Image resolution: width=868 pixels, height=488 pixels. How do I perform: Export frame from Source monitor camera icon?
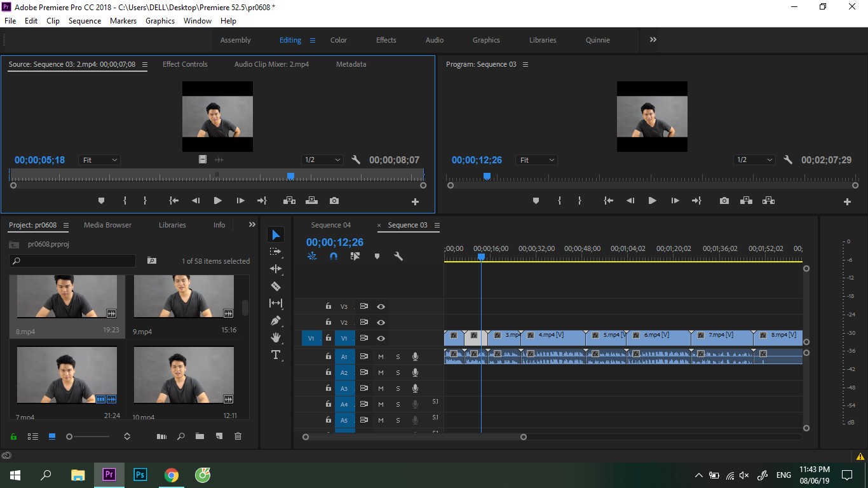[334, 201]
